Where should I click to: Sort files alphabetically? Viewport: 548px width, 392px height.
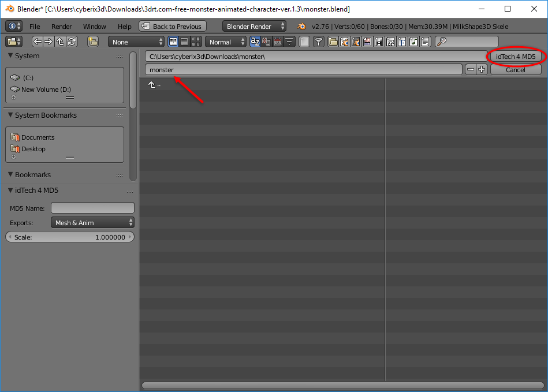[x=255, y=42]
